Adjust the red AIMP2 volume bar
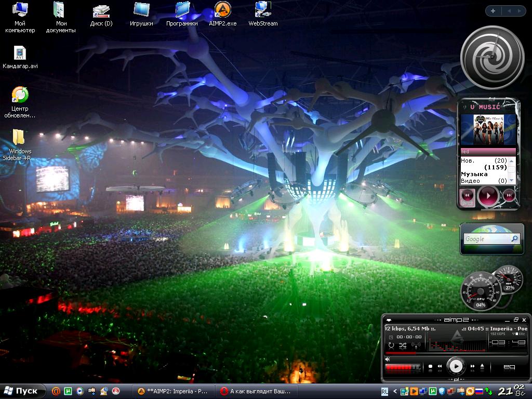The image size is (532, 399). click(403, 367)
